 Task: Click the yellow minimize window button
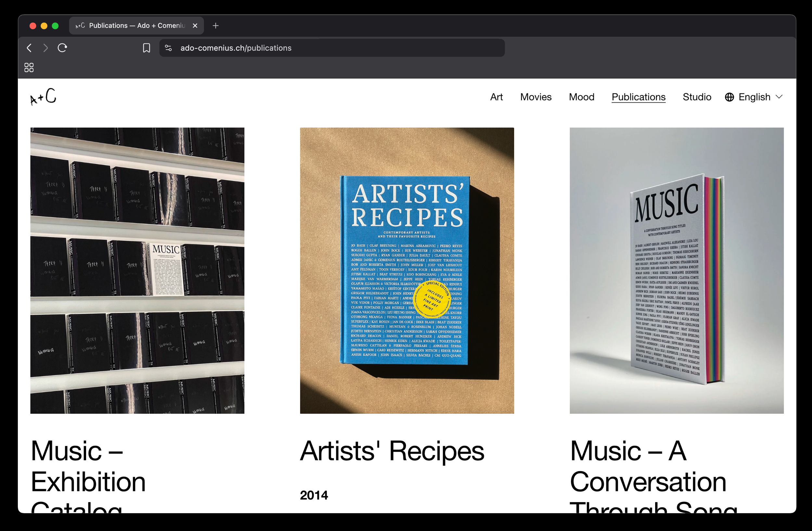tap(44, 26)
